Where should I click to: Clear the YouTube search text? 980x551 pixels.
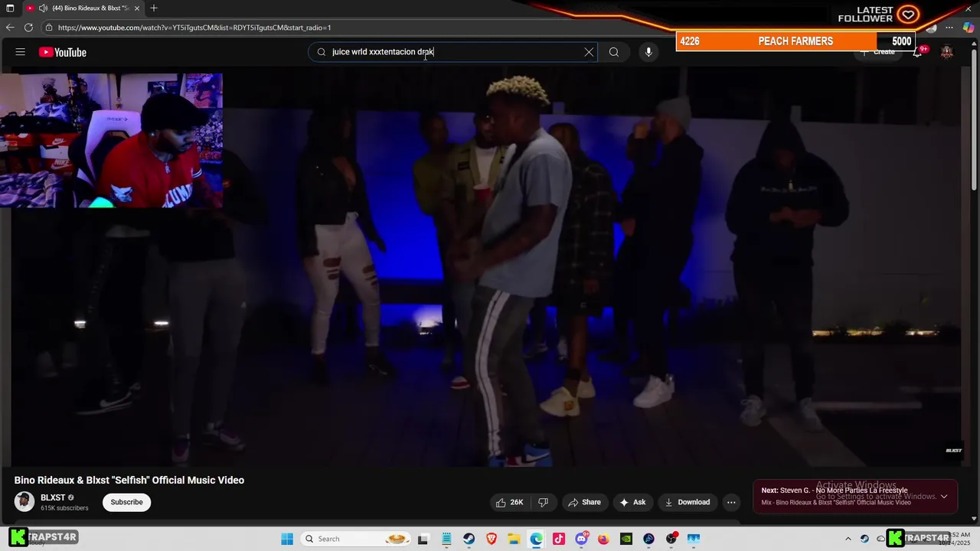point(589,52)
